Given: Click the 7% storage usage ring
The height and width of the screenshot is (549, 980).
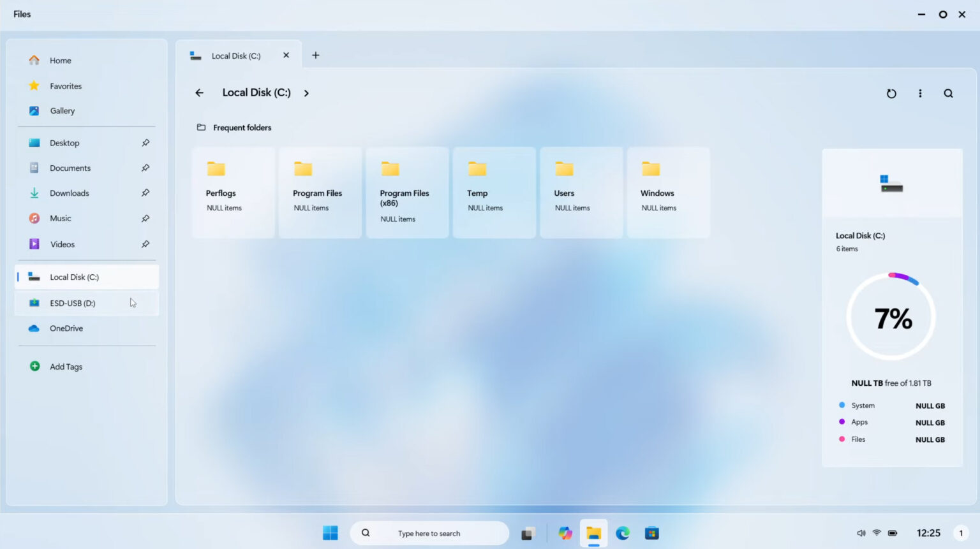Looking at the screenshot, I should click(x=892, y=316).
